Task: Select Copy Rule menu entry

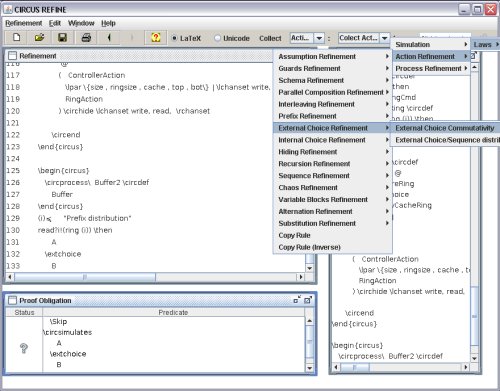Action: click(333, 235)
